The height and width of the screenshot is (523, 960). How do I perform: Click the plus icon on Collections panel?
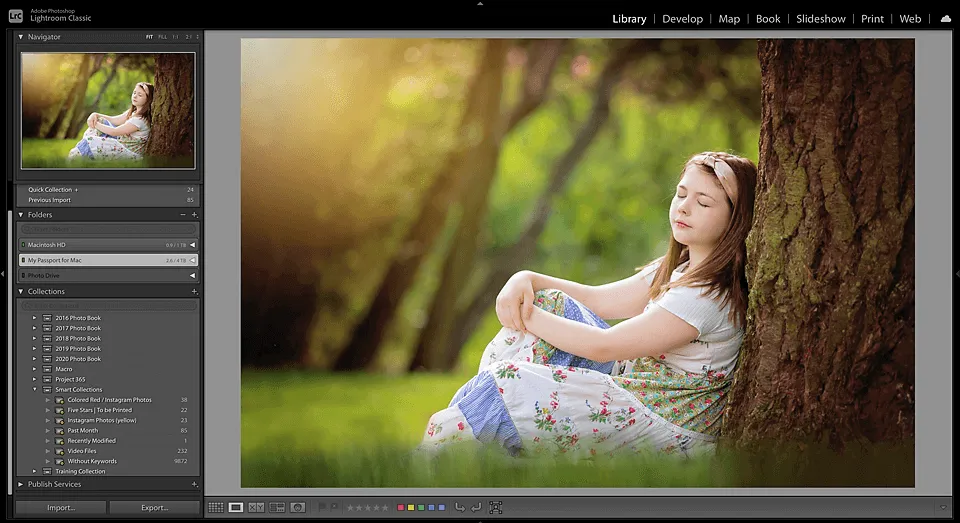pyautogui.click(x=194, y=292)
